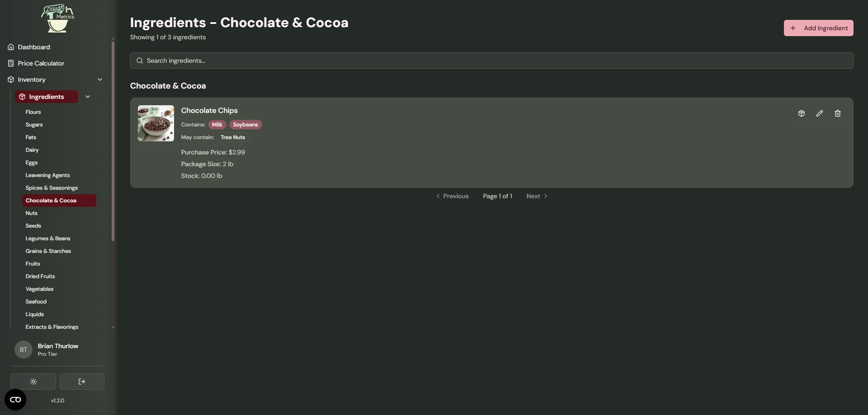Click the Dough Metrics logo
Screen dimensions: 868x415
tap(58, 19)
